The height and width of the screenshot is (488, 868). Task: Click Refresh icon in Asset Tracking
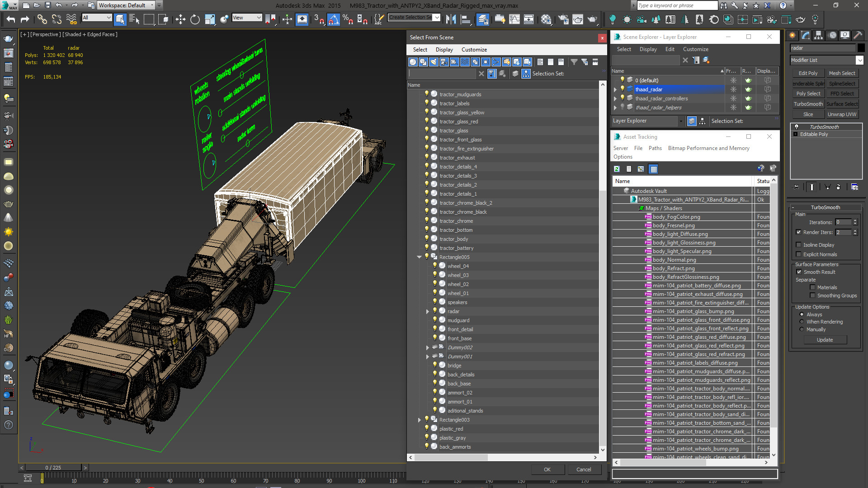point(617,169)
